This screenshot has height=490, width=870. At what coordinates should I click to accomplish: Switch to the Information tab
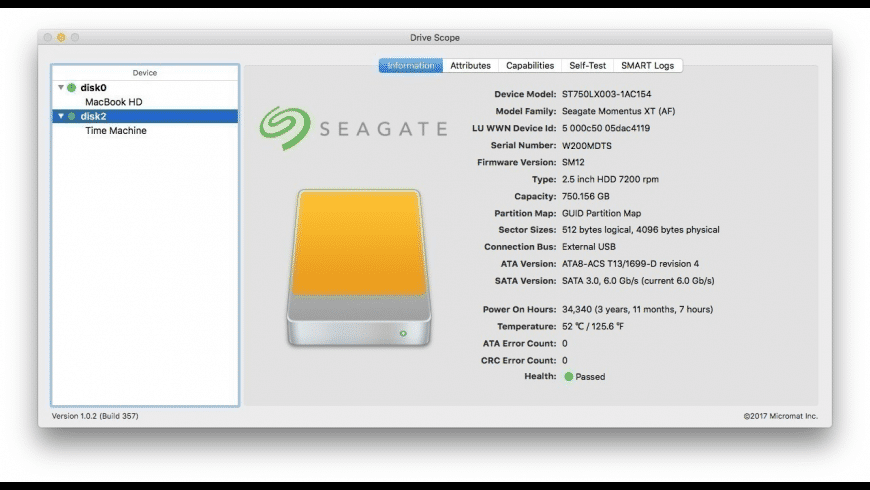pyautogui.click(x=411, y=65)
